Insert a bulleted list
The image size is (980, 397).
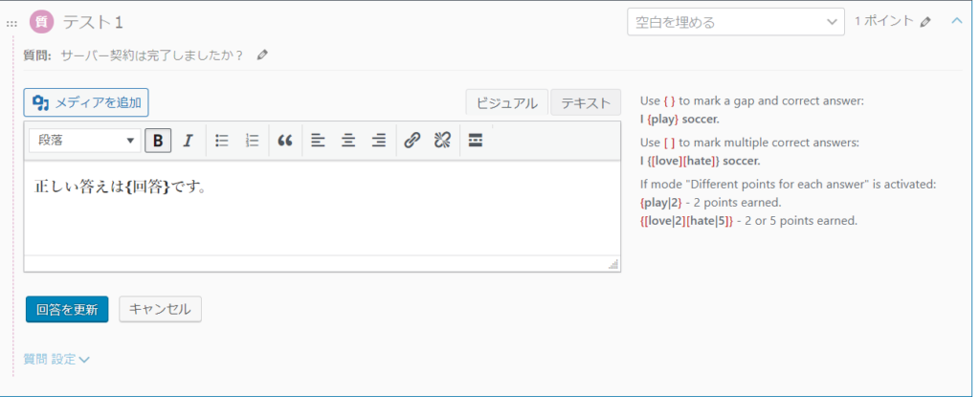tap(222, 141)
